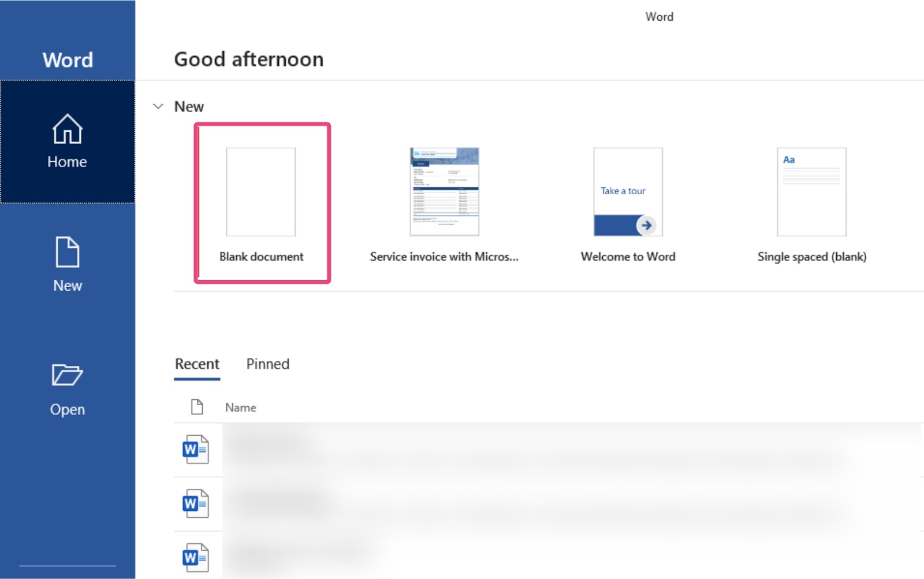Switch to the Pinned tab

click(268, 364)
